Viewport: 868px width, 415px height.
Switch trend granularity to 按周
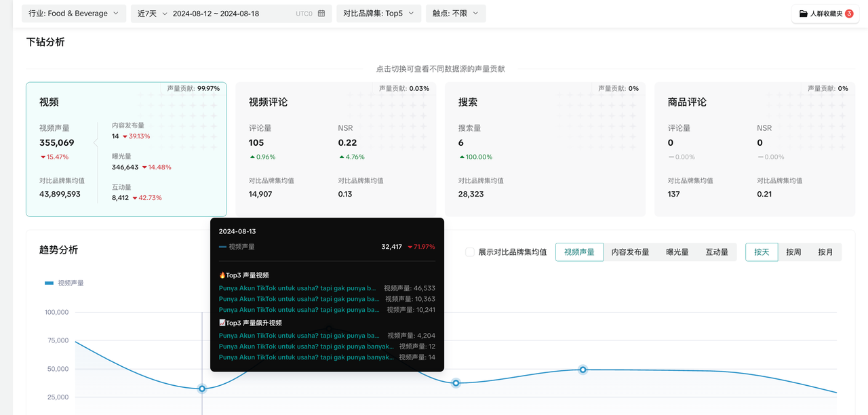(x=793, y=252)
